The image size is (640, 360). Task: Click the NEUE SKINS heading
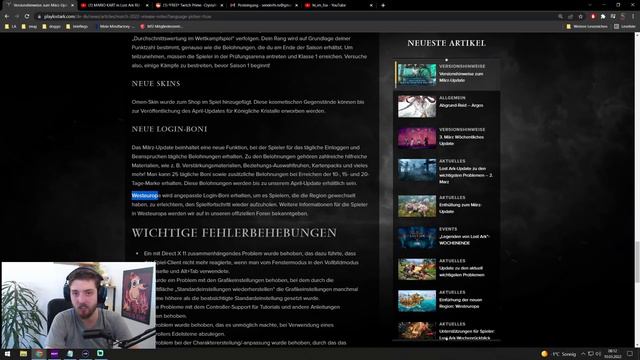(x=156, y=84)
